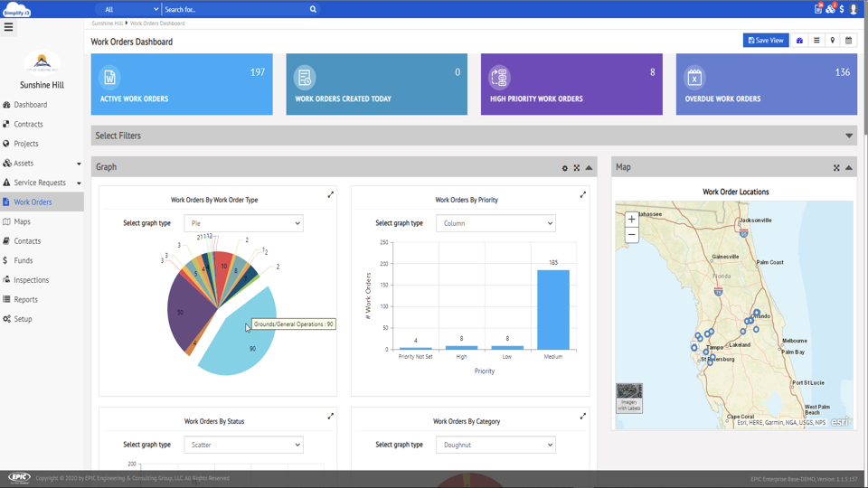This screenshot has height=488, width=868.
Task: Click the dashboard view icon beside Save View
Action: coord(799,41)
